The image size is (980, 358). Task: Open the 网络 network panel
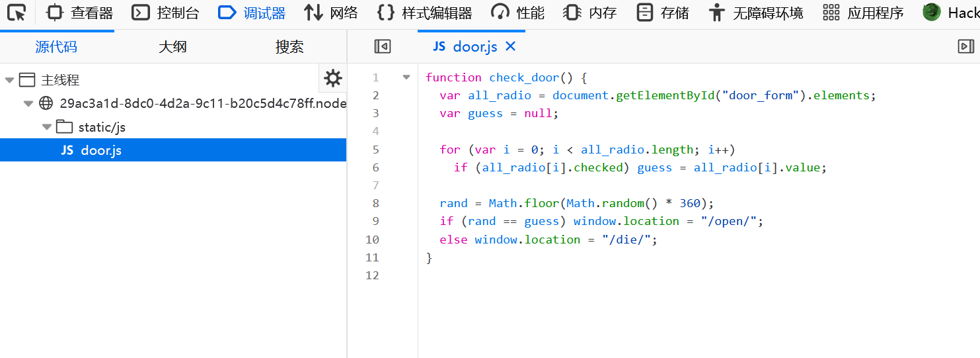[x=330, y=13]
